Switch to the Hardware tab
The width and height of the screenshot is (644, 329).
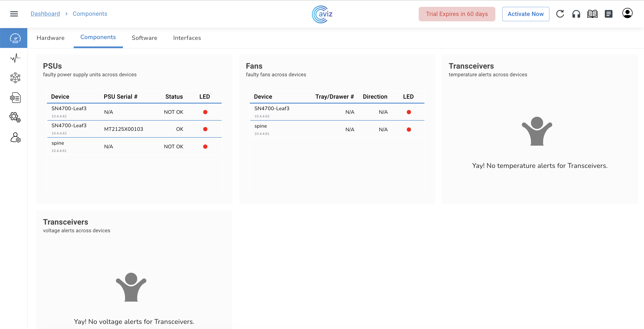(50, 38)
